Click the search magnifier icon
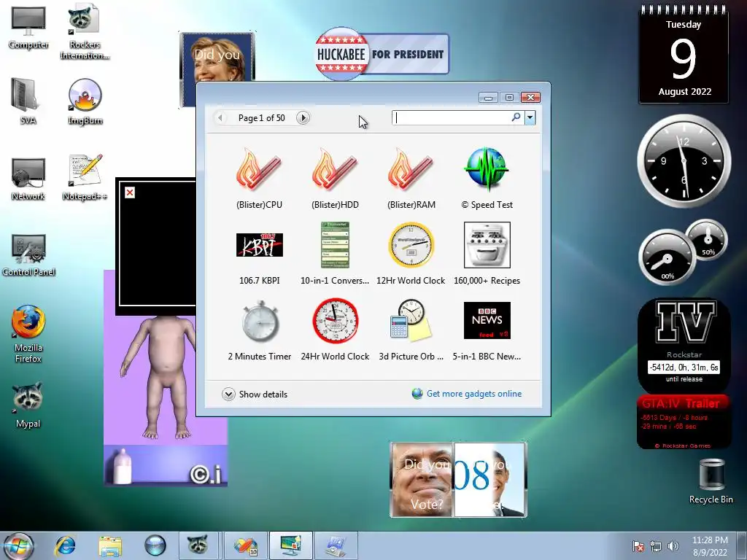747x560 pixels. coord(516,117)
